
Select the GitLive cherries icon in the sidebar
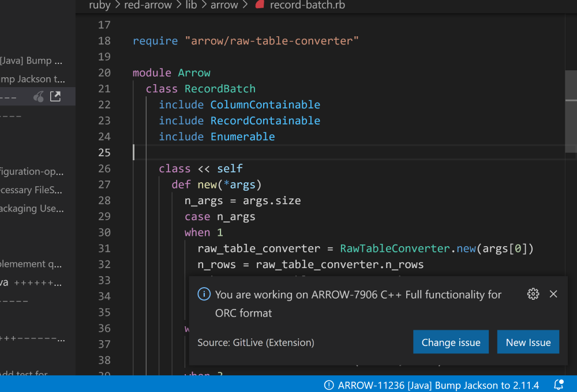tap(38, 96)
